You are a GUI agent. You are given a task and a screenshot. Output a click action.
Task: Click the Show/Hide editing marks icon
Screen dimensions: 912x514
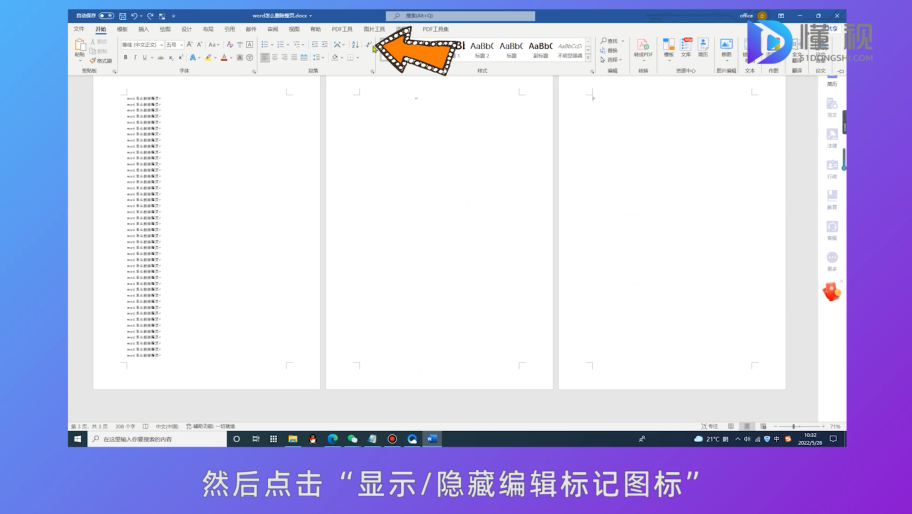[x=368, y=45]
